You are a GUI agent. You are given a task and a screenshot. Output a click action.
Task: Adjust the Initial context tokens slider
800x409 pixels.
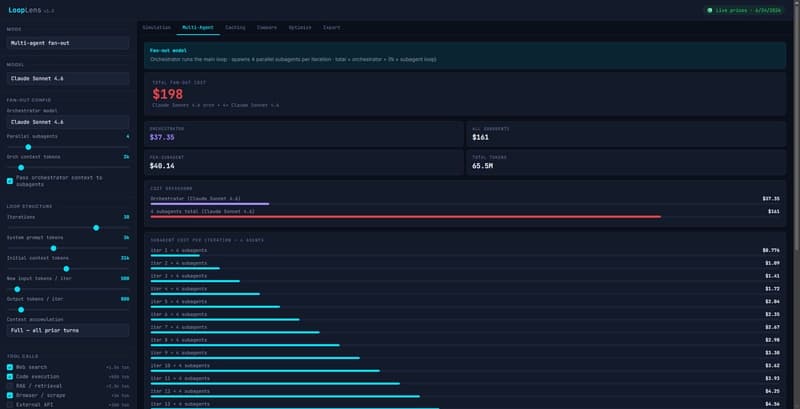tap(68, 268)
